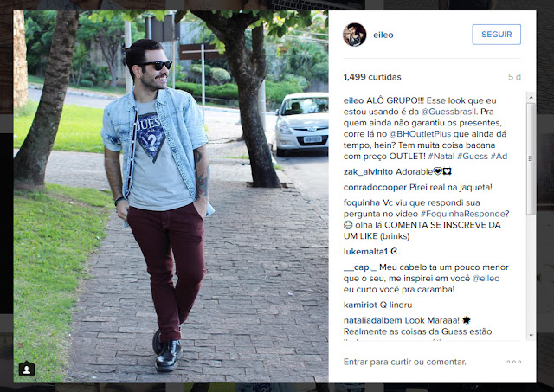Viewport: 554px width, 392px height.
Task: Open the @eileo mention in __cap._ comment
Action: point(486,279)
